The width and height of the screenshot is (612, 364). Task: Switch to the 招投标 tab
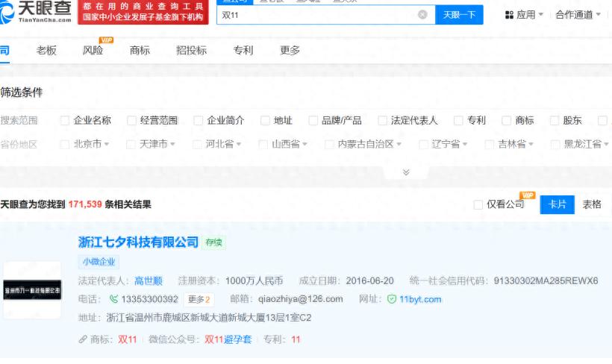click(x=191, y=50)
